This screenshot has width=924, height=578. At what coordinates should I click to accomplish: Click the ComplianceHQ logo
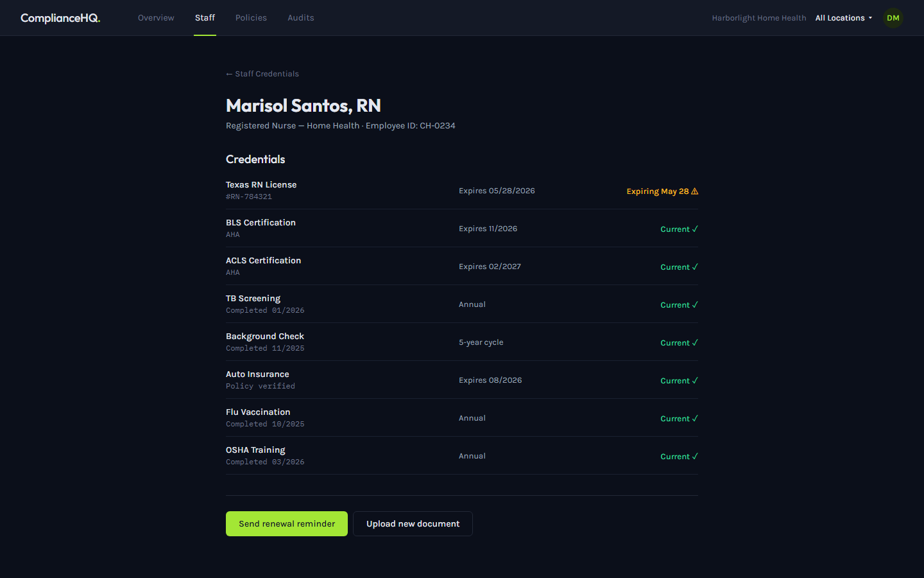[x=60, y=18]
